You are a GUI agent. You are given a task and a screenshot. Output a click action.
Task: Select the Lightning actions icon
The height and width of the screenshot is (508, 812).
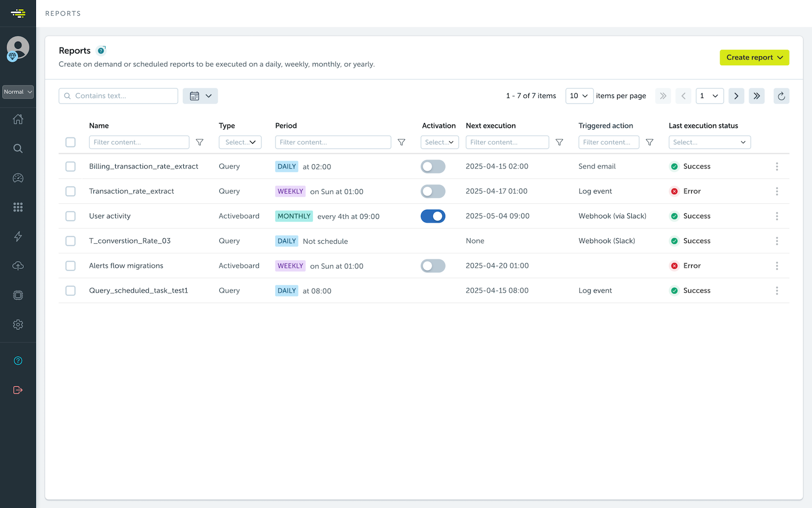pos(18,236)
